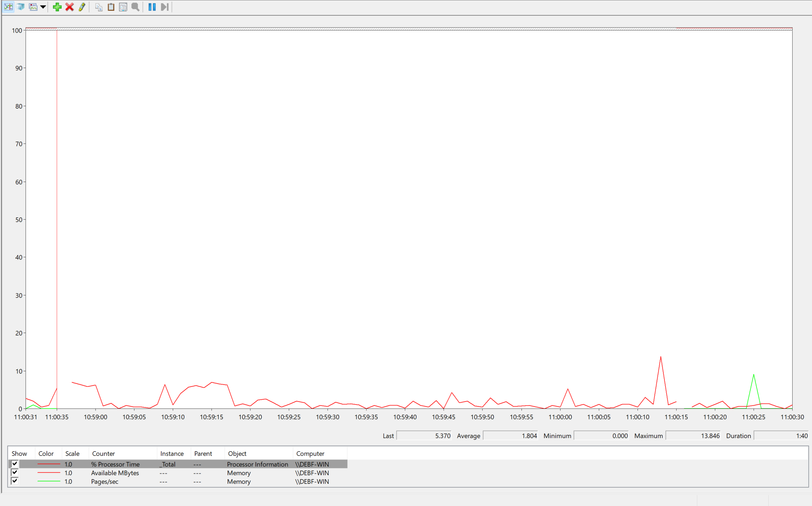Uncheck Show for Pages/sec counter
This screenshot has width=812, height=506.
[15, 481]
